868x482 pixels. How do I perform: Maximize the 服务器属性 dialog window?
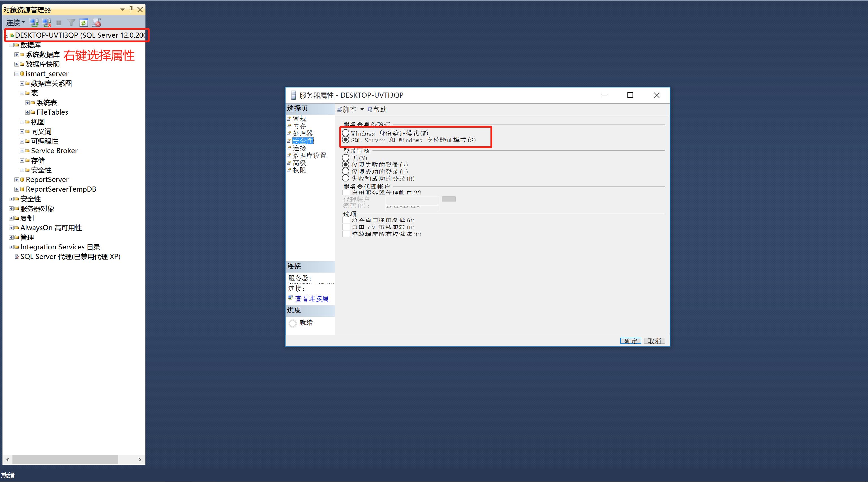coord(630,95)
